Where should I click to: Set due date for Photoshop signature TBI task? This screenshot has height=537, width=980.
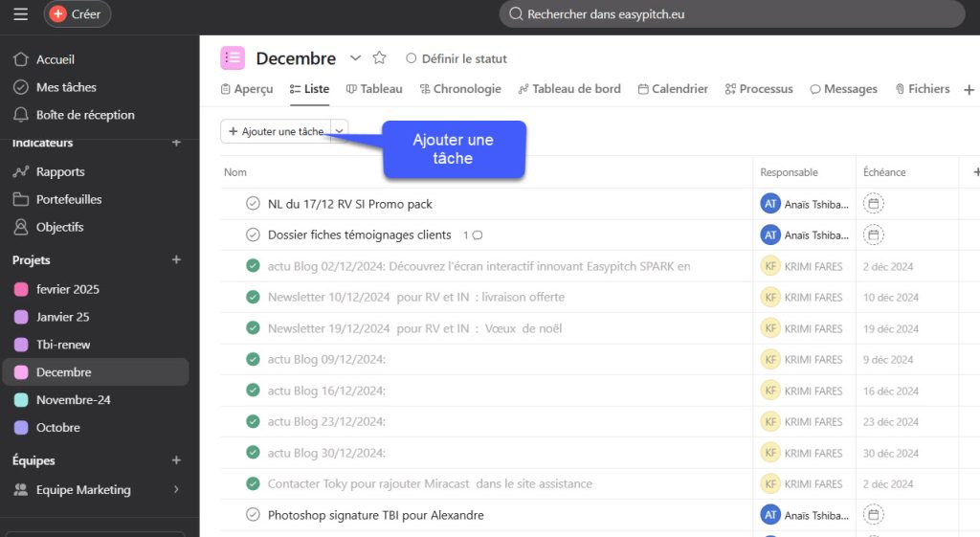tap(873, 515)
